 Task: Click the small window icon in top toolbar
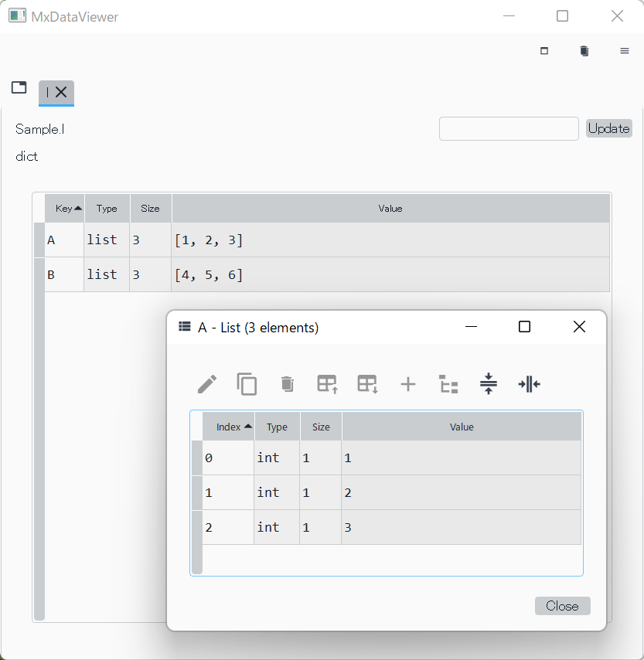point(544,51)
